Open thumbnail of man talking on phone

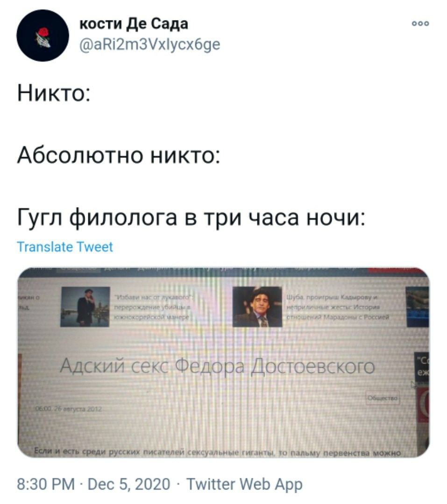85,307
